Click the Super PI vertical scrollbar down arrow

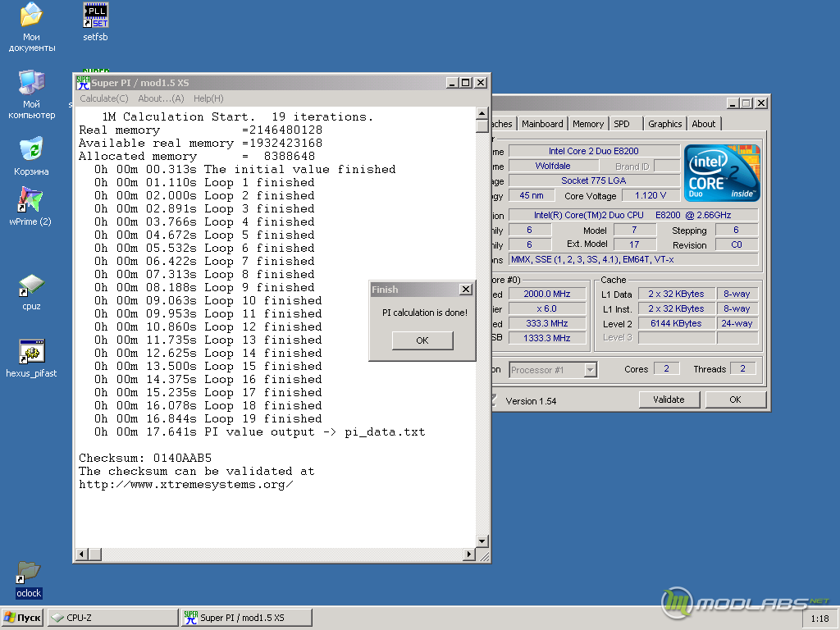pyautogui.click(x=482, y=541)
